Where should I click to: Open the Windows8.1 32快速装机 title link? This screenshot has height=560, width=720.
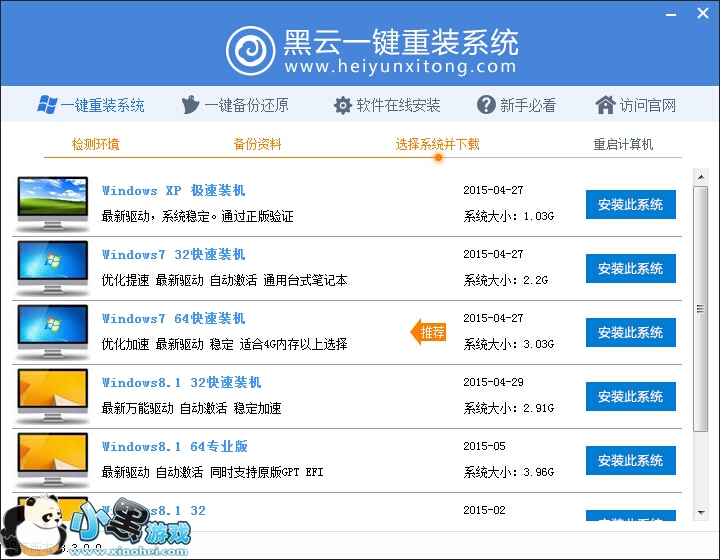click(181, 382)
